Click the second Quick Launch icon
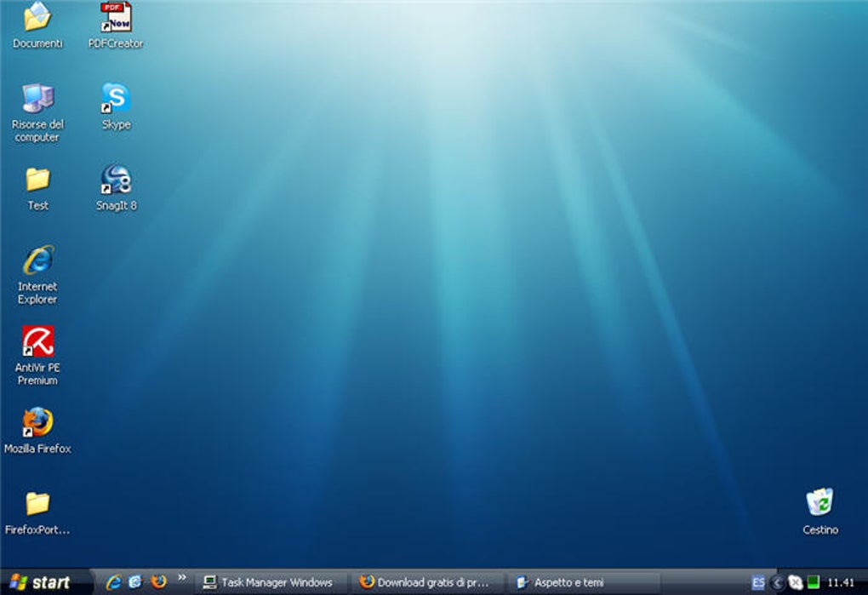 coord(135,582)
